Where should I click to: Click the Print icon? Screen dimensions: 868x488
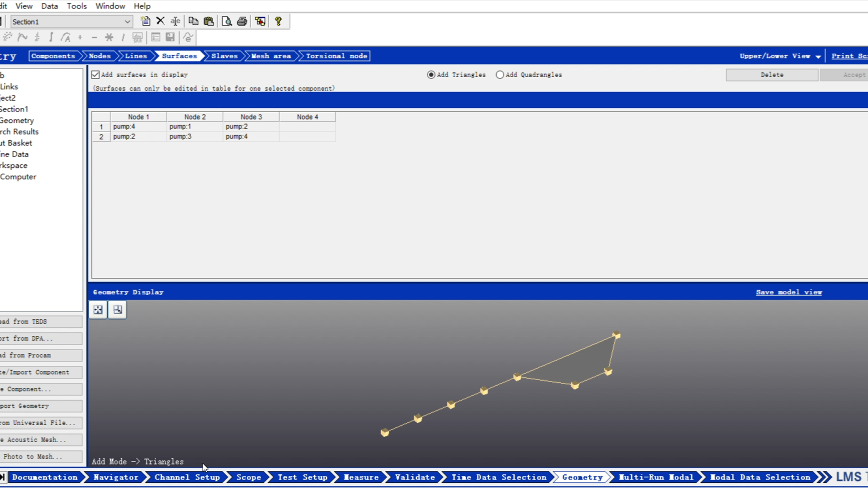pyautogui.click(x=242, y=21)
